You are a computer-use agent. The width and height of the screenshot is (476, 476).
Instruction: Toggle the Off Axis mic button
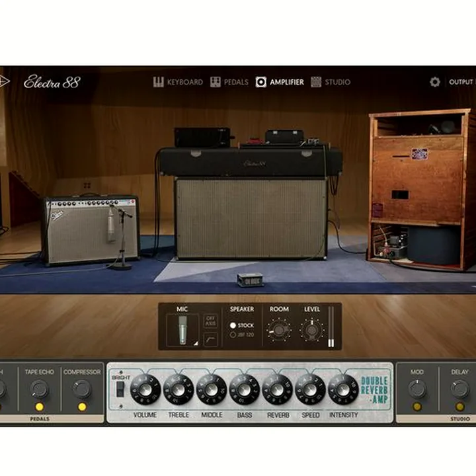(x=210, y=321)
